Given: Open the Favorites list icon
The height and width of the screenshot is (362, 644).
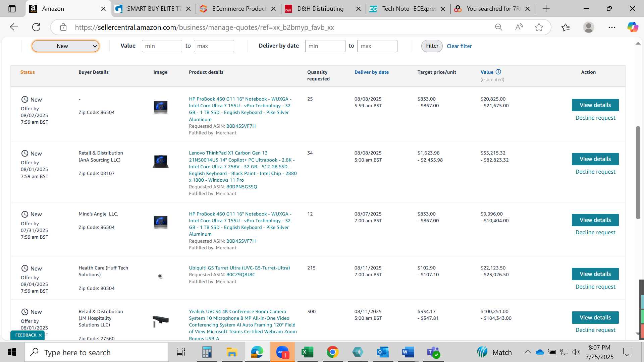Looking at the screenshot, I should [566, 27].
